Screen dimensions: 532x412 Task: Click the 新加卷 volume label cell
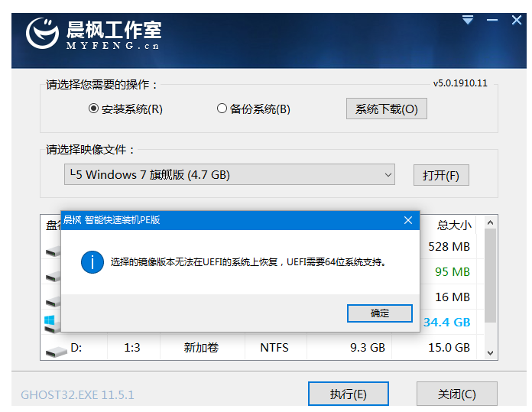pos(201,348)
